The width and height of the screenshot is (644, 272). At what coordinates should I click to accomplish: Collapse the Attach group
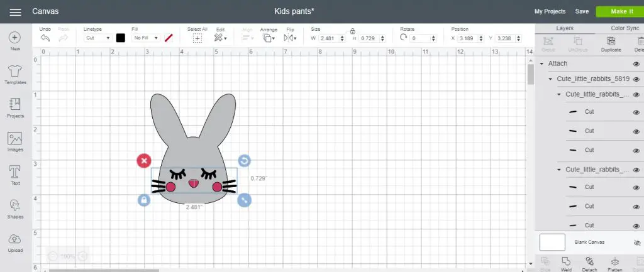(x=541, y=63)
